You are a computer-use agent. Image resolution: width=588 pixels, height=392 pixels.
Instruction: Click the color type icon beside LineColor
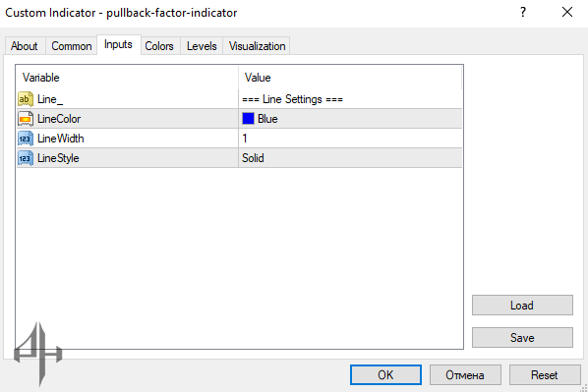[26, 119]
